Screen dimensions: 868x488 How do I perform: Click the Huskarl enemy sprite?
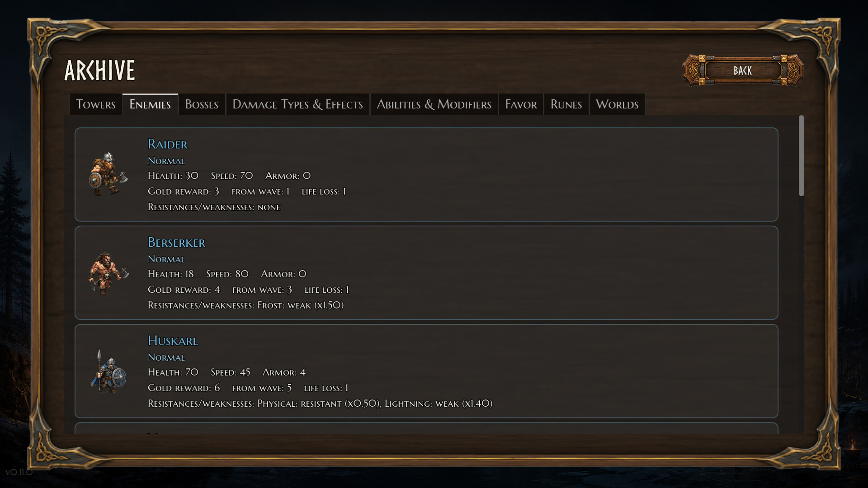click(108, 371)
